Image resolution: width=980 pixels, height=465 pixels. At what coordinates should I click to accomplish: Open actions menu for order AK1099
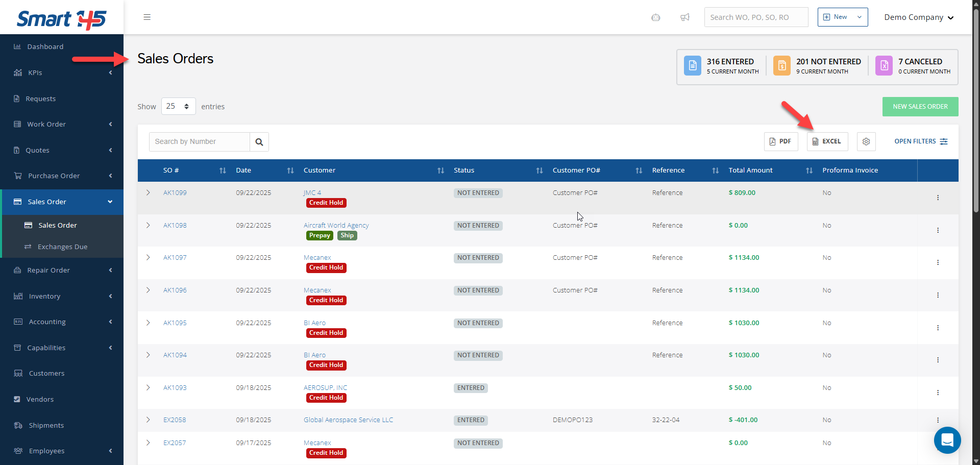[938, 198]
